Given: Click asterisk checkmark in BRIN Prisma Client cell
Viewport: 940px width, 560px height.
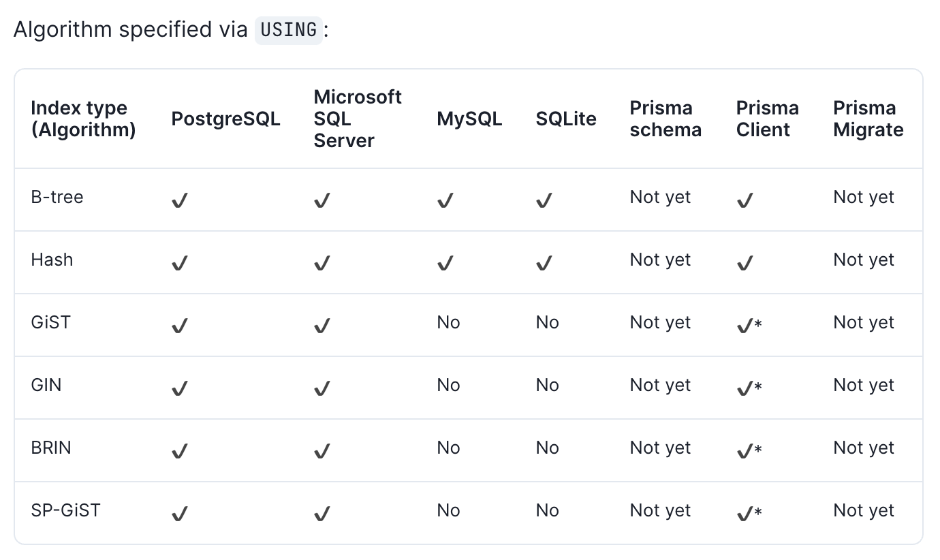Looking at the screenshot, I should [749, 451].
